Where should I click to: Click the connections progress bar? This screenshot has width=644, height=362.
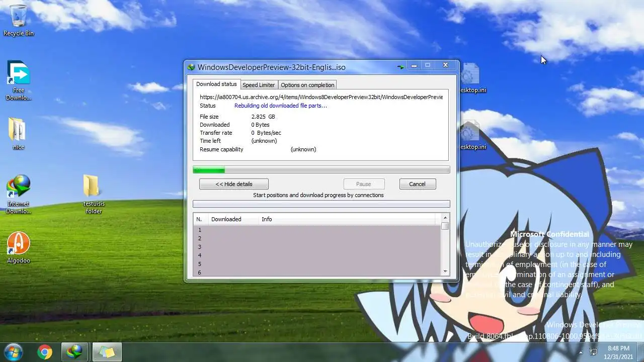321,204
